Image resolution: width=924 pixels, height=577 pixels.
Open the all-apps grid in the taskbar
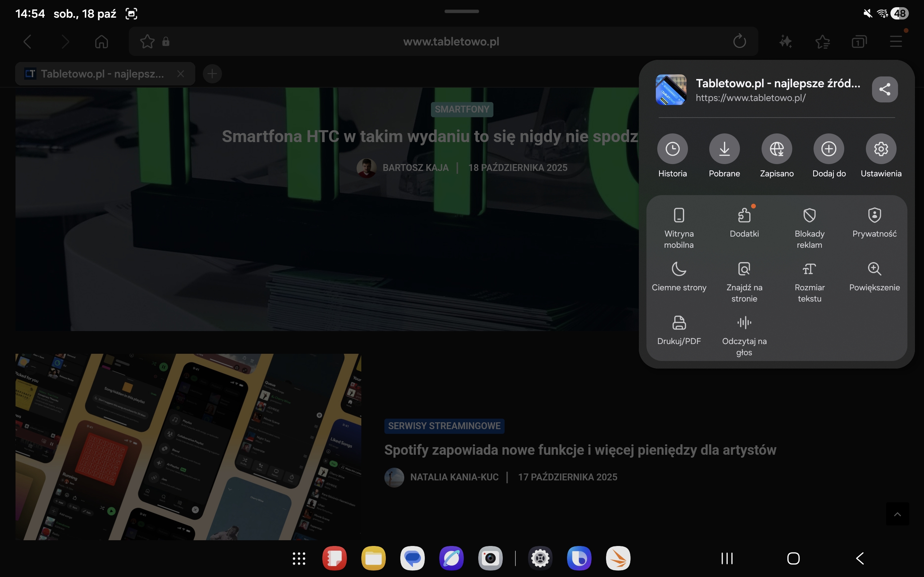(x=299, y=559)
